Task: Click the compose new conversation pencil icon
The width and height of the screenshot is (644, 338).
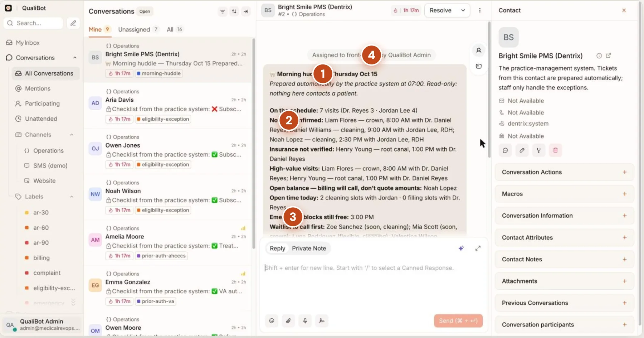Action: (73, 23)
